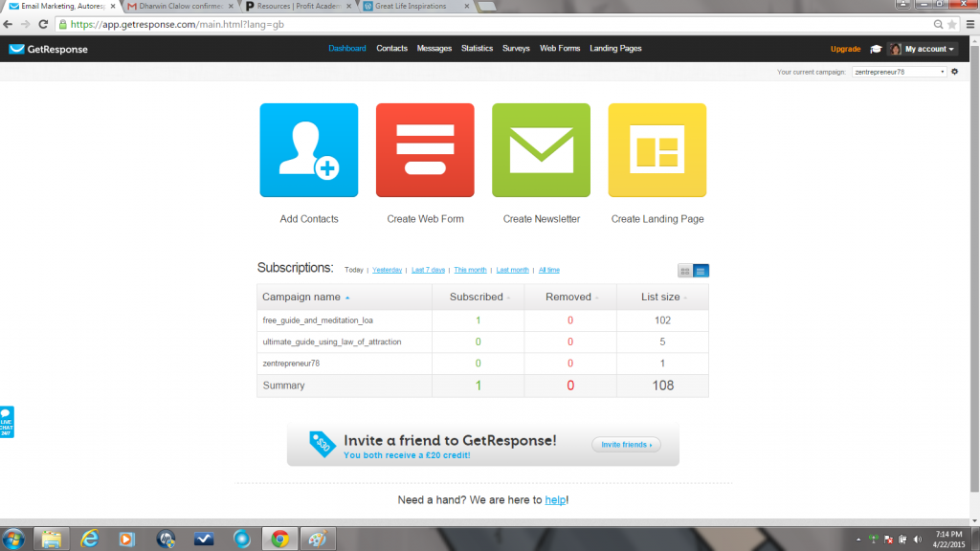Sort table by Removed column
Image resolution: width=980 pixels, height=551 pixels.
[x=570, y=297]
